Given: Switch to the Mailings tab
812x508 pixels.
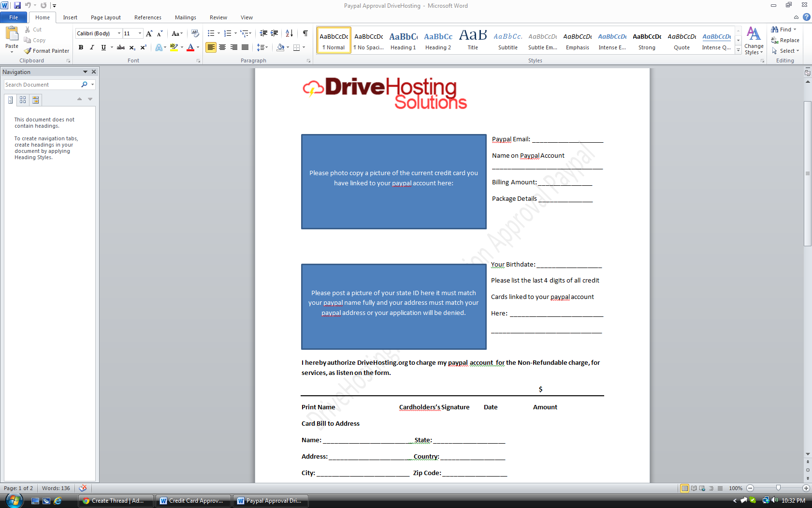Looking at the screenshot, I should coord(186,17).
